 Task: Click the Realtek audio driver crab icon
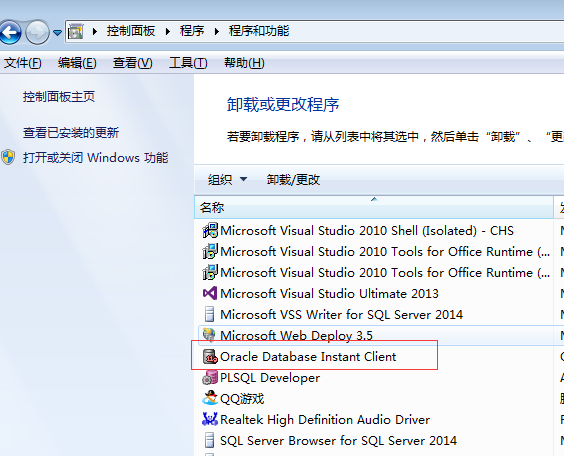[210, 419]
